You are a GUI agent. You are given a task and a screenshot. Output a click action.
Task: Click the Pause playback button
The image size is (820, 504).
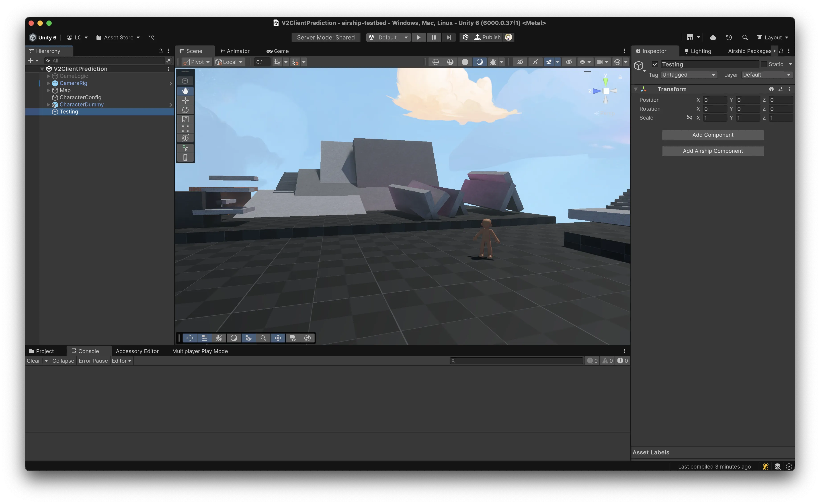coord(434,37)
